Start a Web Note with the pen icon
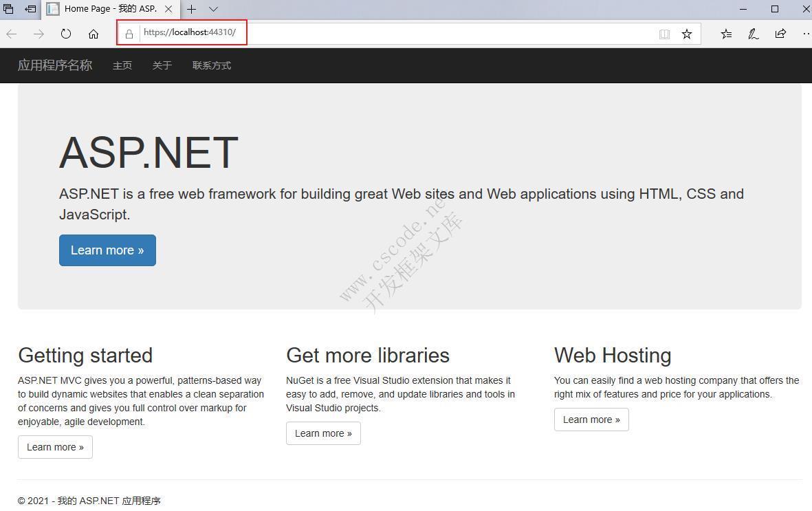812x511 pixels. coord(753,33)
